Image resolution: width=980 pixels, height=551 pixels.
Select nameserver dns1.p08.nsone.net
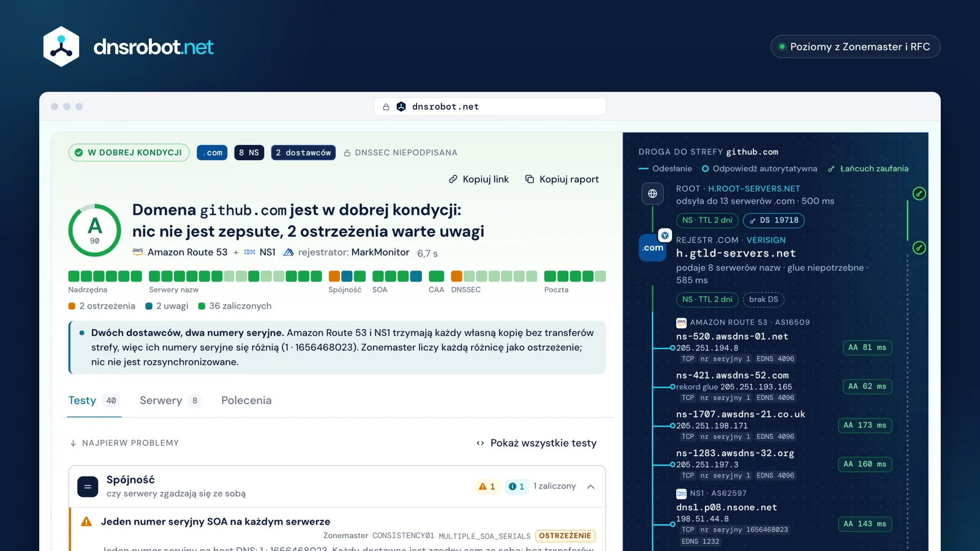[x=726, y=508]
